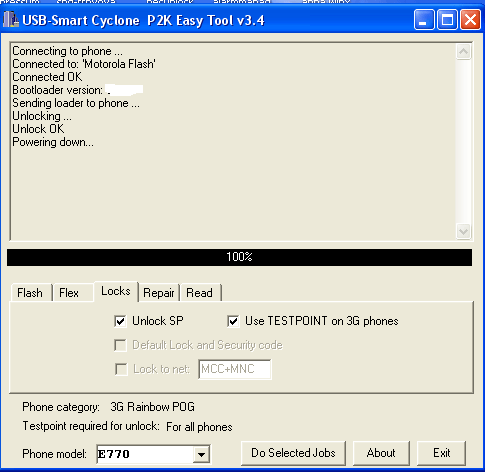Viewport: 485px width, 472px height.
Task: Click the log scrollbar up arrow
Action: 463,52
